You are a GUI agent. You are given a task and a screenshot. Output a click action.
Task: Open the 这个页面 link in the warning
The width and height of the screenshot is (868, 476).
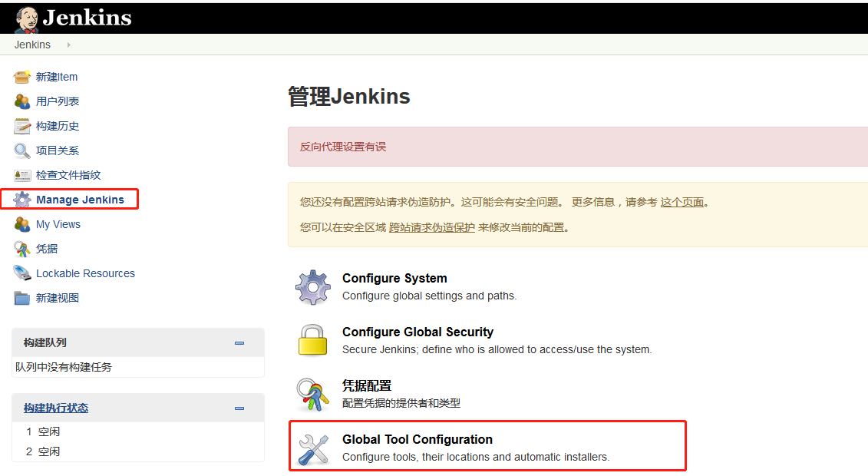coord(682,201)
